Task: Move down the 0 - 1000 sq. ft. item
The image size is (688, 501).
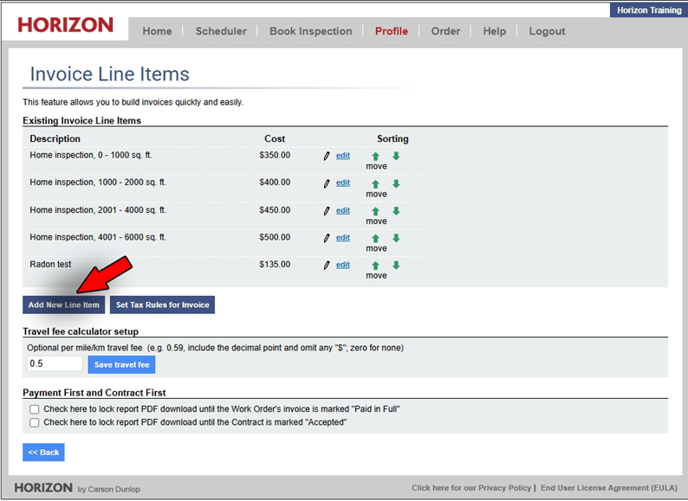Action: pos(396,156)
